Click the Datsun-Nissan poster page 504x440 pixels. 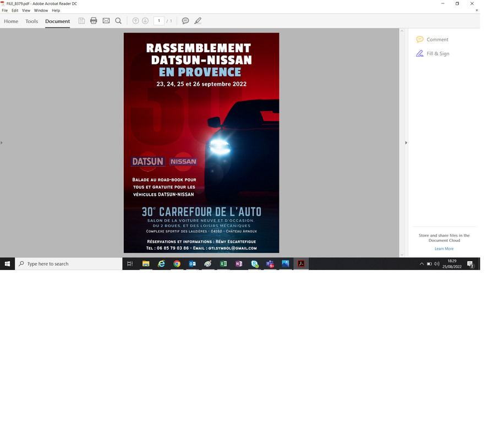tap(201, 142)
